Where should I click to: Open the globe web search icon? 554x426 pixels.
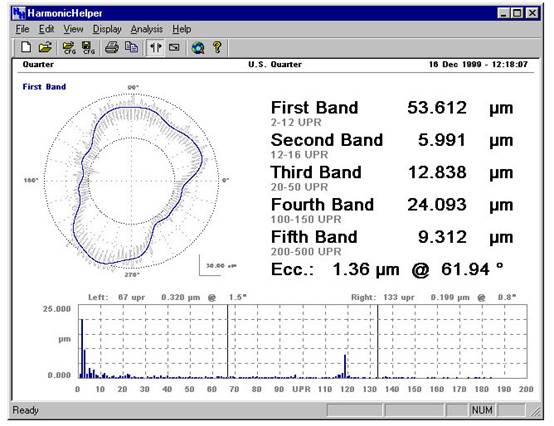pos(198,47)
